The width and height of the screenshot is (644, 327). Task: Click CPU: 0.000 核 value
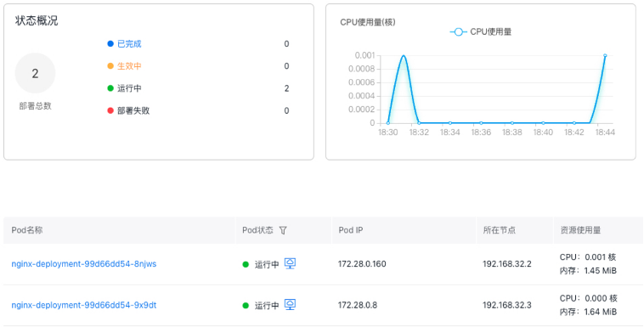tap(588, 298)
